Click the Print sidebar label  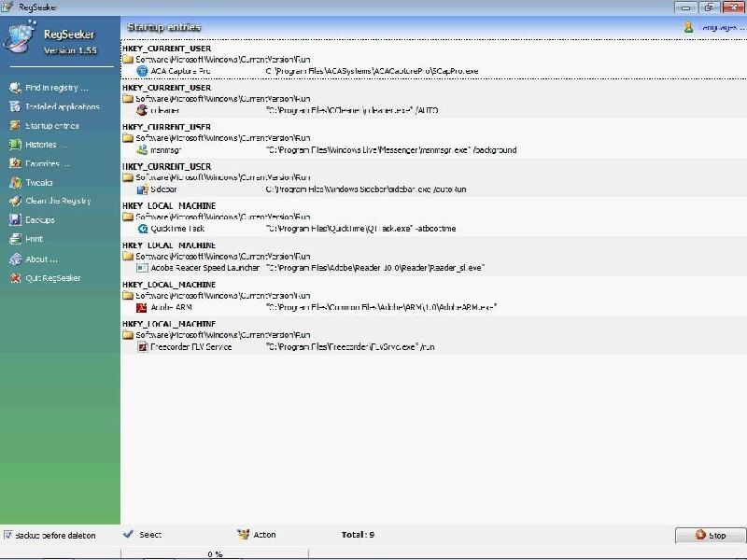pyautogui.click(x=35, y=239)
